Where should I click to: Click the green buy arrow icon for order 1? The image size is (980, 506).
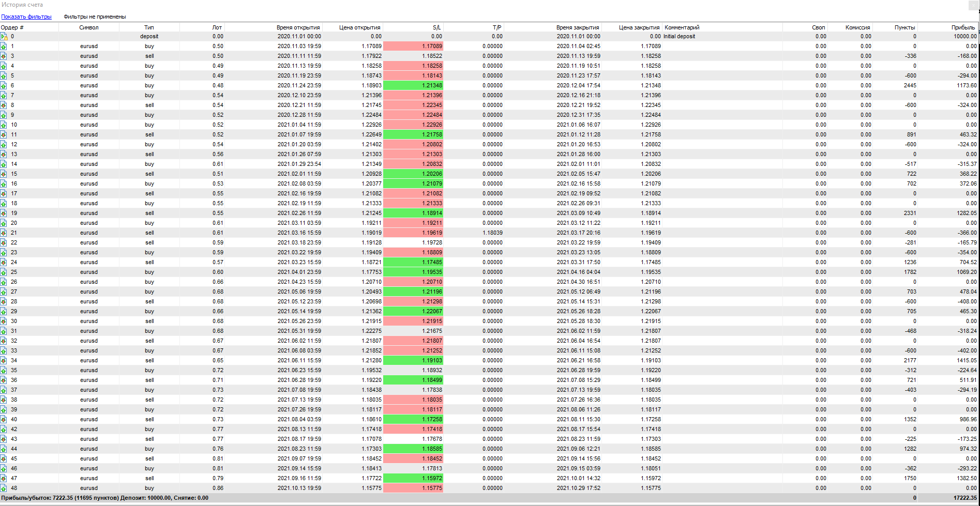[4, 47]
